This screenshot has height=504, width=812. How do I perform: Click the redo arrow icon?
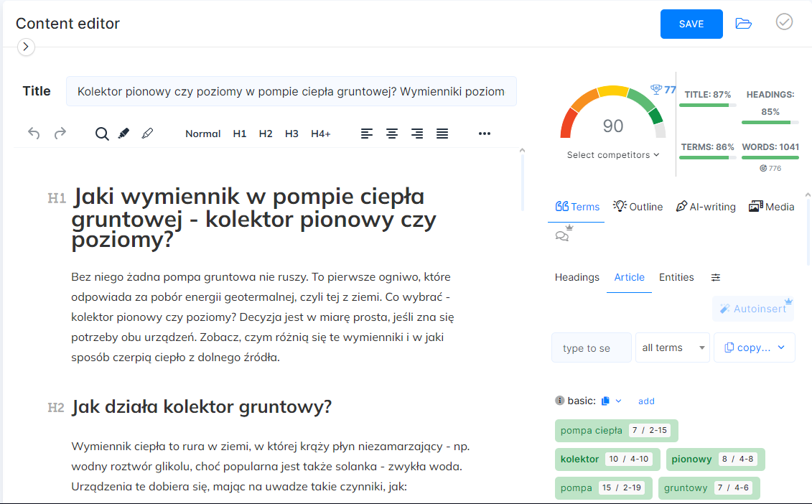(60, 133)
